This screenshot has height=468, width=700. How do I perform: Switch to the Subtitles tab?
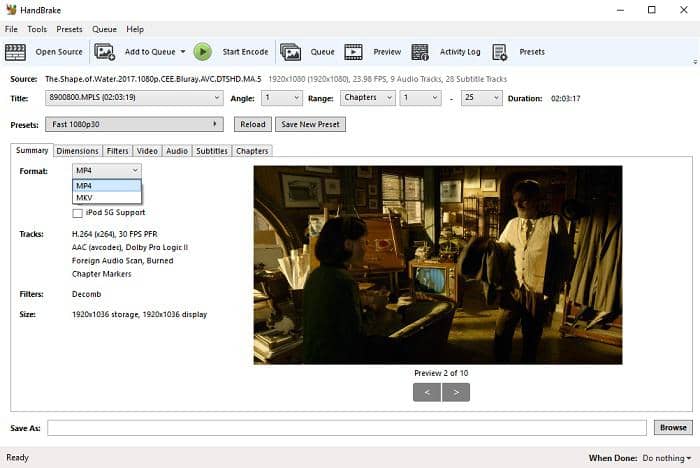tap(212, 151)
